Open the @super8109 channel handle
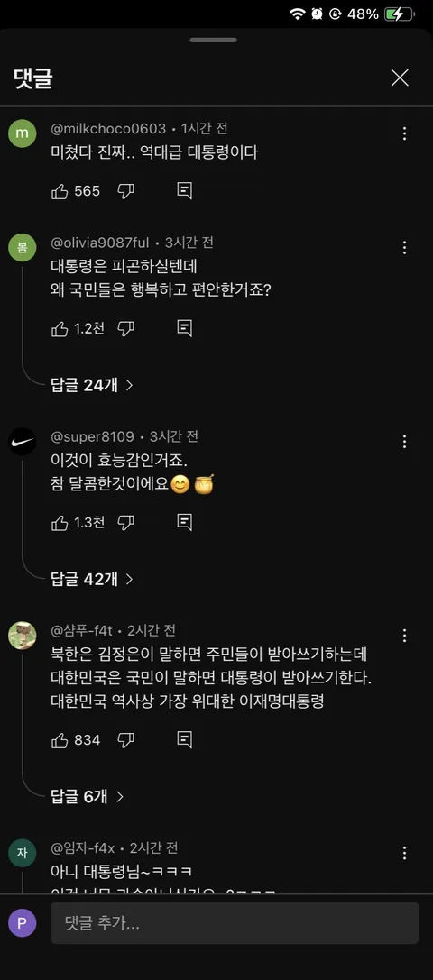The height and width of the screenshot is (980, 433). click(x=95, y=435)
